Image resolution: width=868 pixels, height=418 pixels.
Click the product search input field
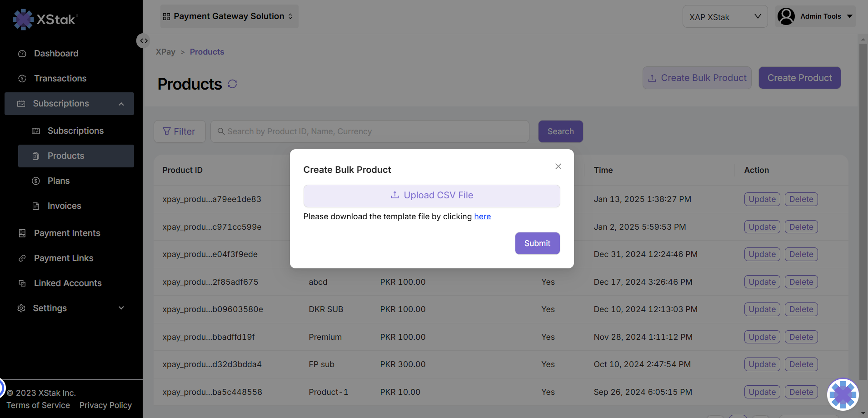[369, 131]
